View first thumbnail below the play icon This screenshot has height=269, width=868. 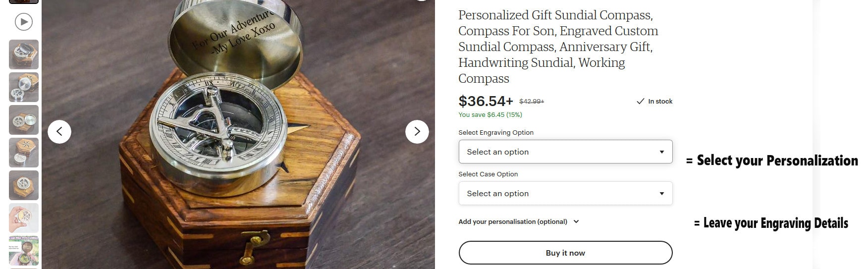pyautogui.click(x=24, y=54)
